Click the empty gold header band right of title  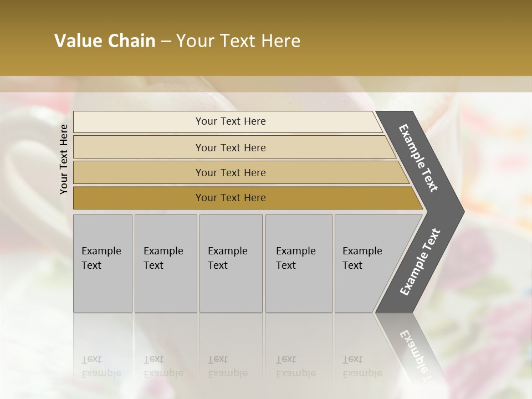point(416,41)
